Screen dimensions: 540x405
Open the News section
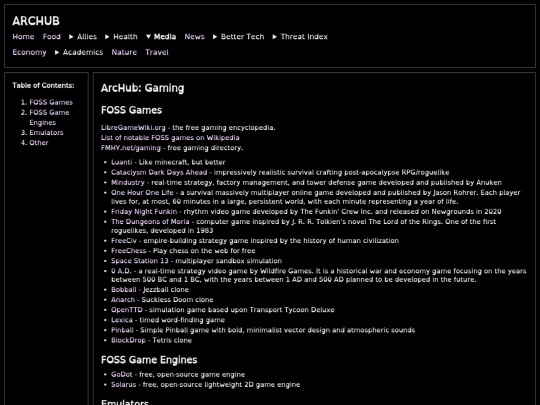click(194, 37)
